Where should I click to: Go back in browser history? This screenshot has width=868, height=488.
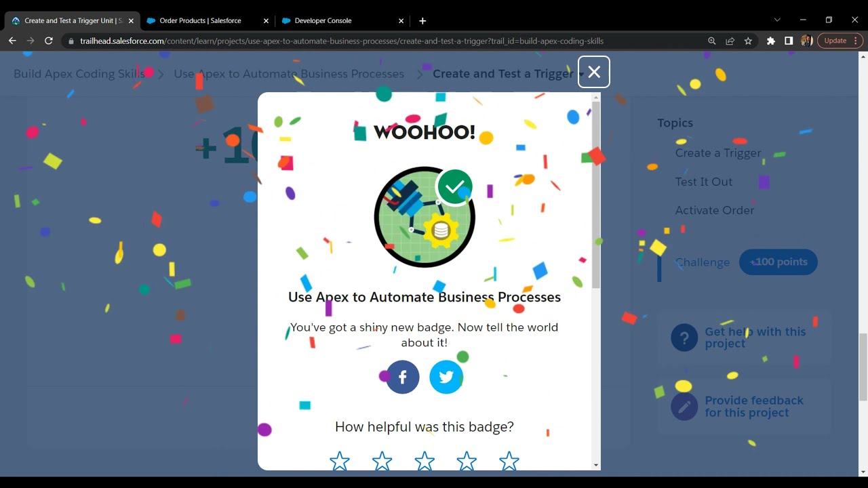click(x=12, y=41)
